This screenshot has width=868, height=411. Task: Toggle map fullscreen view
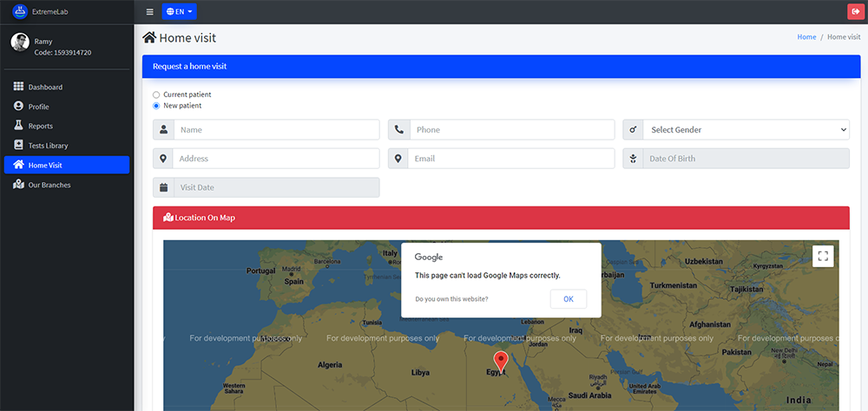(x=823, y=256)
